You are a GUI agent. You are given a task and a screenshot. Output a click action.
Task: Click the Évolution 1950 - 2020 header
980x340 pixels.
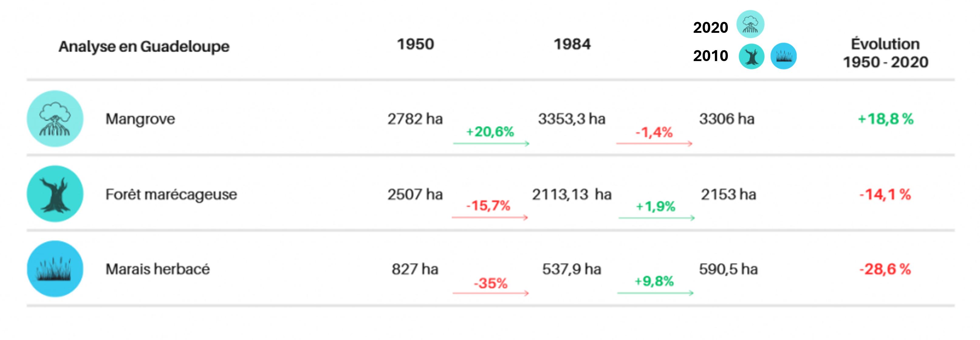(x=885, y=53)
